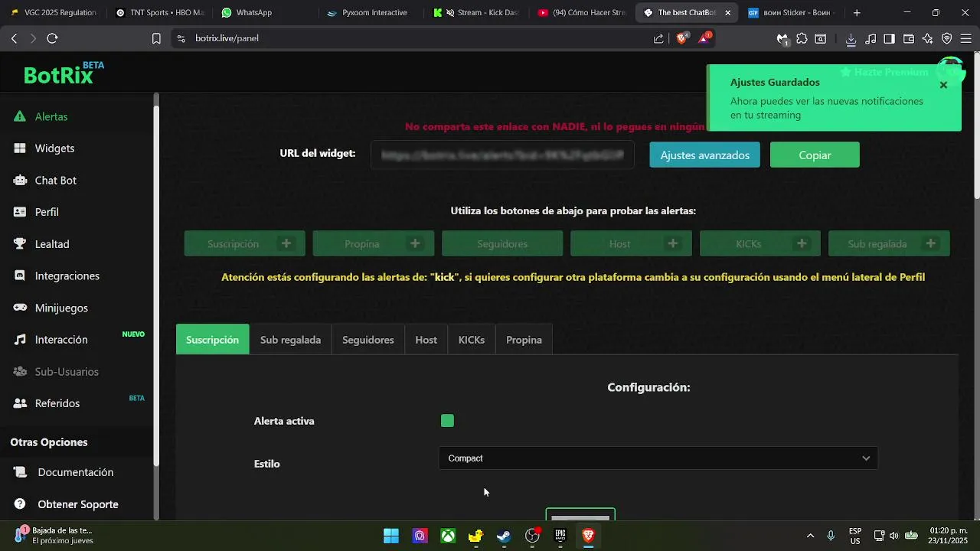Bookmark this page icon
Viewport: 980px width, 551px height.
tap(156, 38)
